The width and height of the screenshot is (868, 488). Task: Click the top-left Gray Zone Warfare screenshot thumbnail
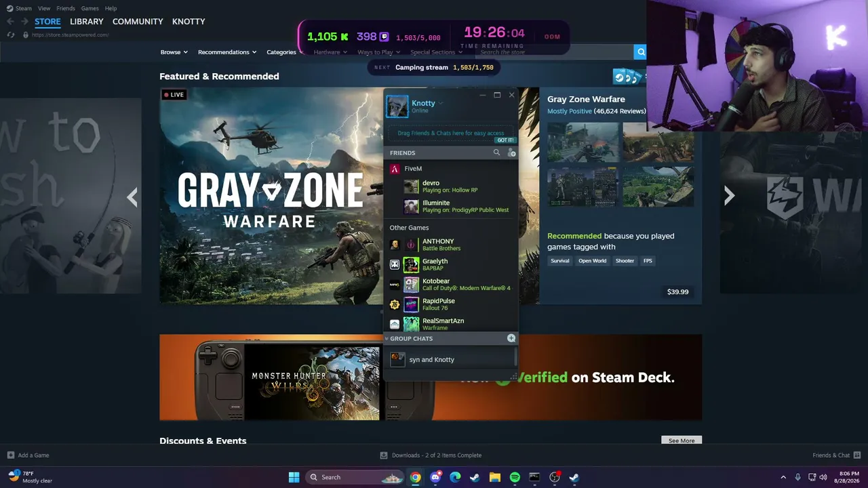pyautogui.click(x=583, y=142)
